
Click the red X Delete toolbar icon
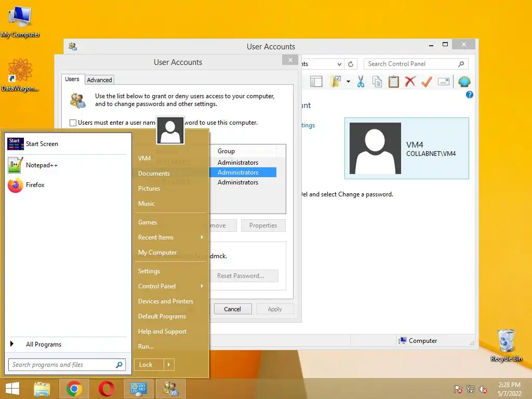coord(410,82)
